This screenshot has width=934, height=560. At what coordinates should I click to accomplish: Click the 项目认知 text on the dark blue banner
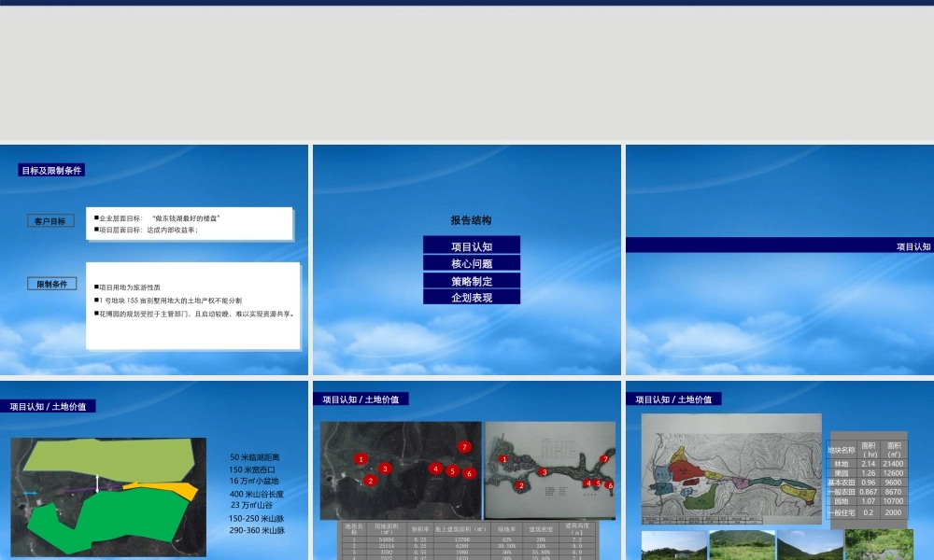913,246
